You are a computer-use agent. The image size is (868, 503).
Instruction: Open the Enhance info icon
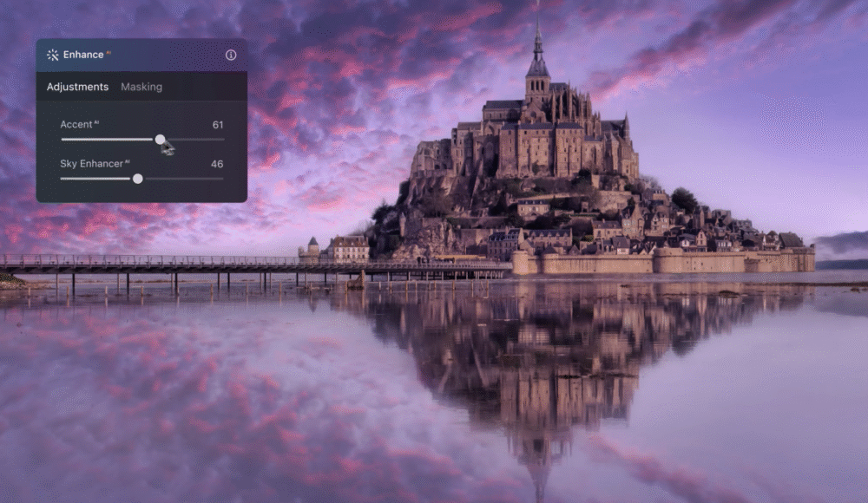pos(231,55)
